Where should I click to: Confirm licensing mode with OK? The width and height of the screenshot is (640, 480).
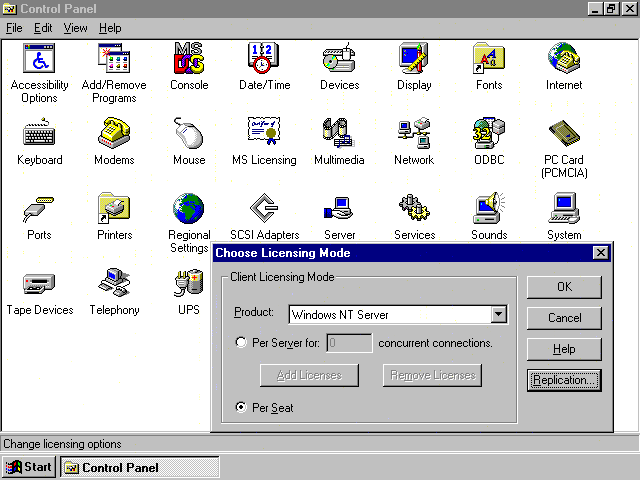(564, 287)
